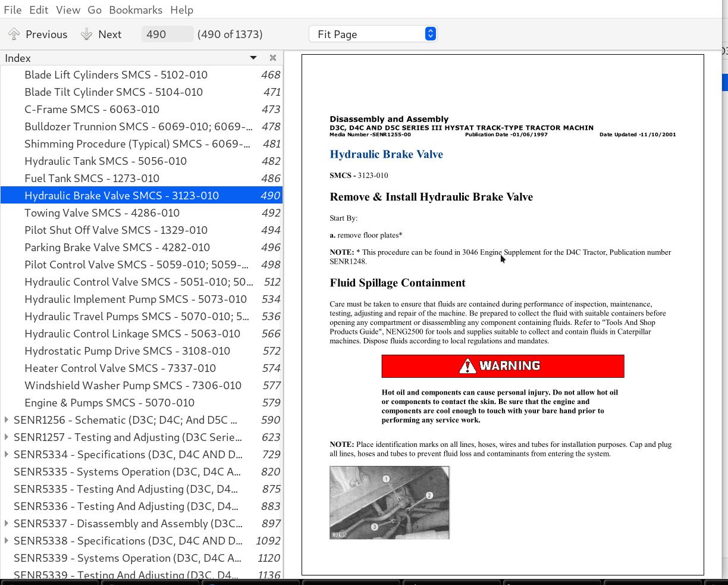Image resolution: width=728 pixels, height=585 pixels.
Task: Close the Index sidebar with its X icon
Action: pyautogui.click(x=272, y=58)
